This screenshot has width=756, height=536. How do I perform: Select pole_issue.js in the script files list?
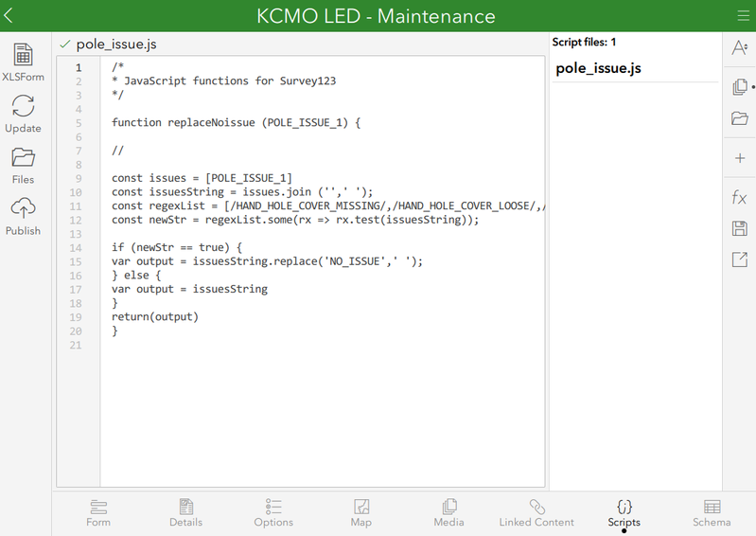[635, 68]
